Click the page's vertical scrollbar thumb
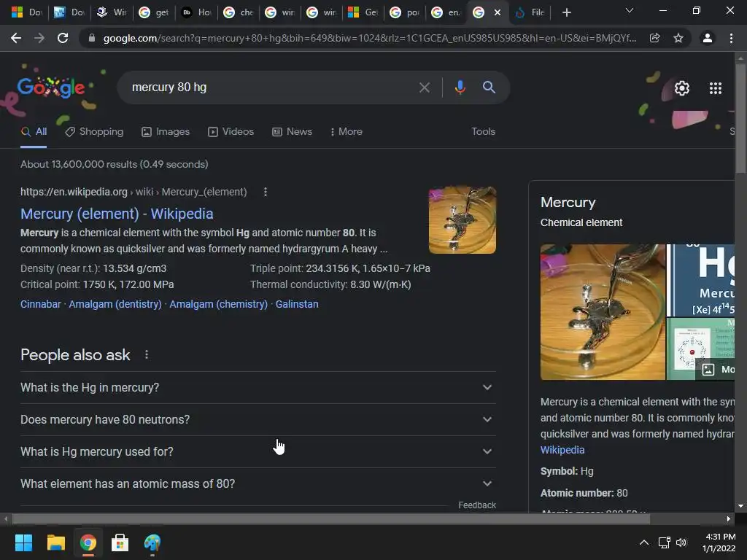This screenshot has width=747, height=560. coord(740,119)
